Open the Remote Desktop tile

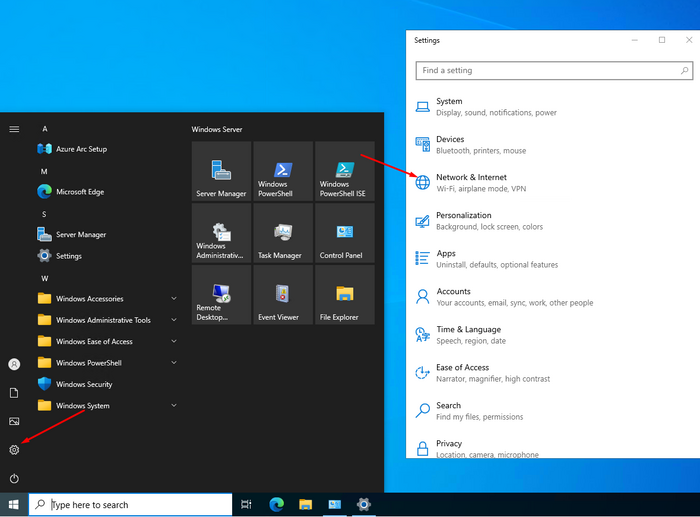tap(221, 295)
